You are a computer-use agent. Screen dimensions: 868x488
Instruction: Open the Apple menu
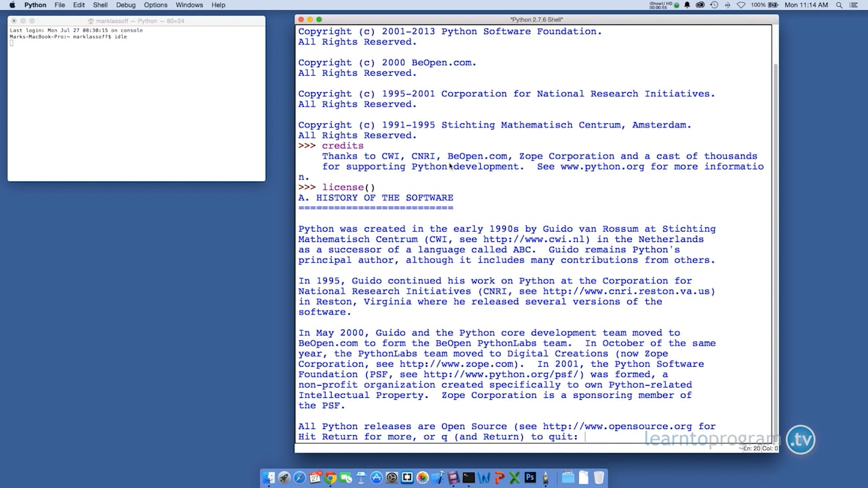coord(12,5)
